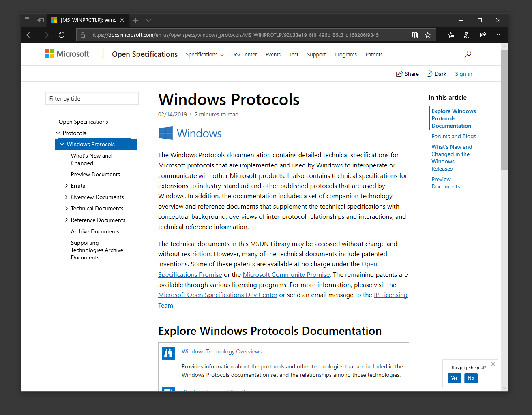Toggle Dark theme

tap(436, 74)
